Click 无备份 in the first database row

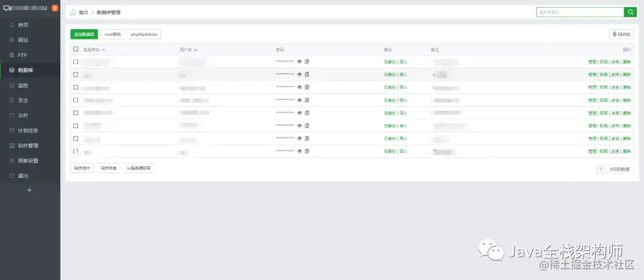pyautogui.click(x=389, y=62)
